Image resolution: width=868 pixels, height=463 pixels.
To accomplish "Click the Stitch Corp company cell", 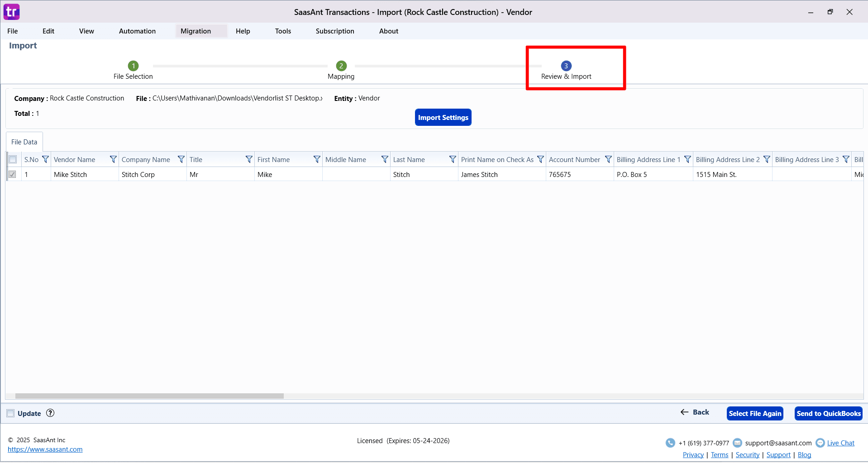I will (x=153, y=174).
